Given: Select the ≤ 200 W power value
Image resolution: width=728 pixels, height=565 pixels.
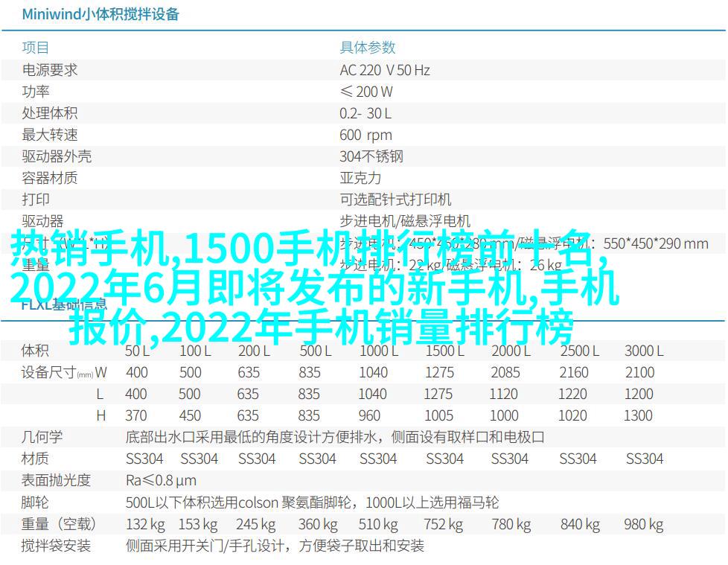Looking at the screenshot, I should pyautogui.click(x=365, y=92).
